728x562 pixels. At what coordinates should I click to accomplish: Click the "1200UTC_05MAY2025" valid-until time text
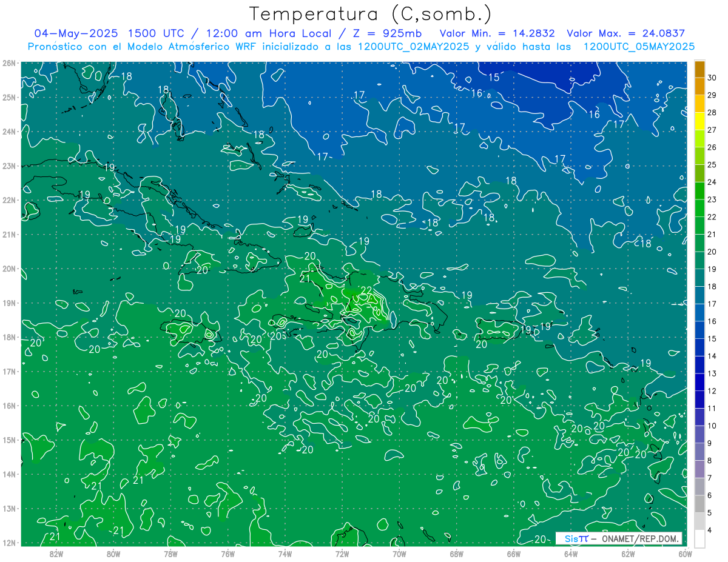tap(639, 46)
